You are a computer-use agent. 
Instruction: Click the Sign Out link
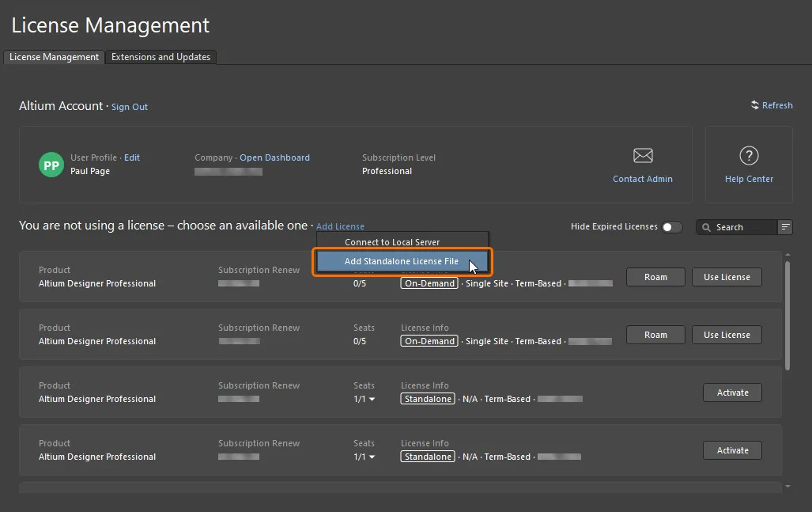pyautogui.click(x=130, y=107)
